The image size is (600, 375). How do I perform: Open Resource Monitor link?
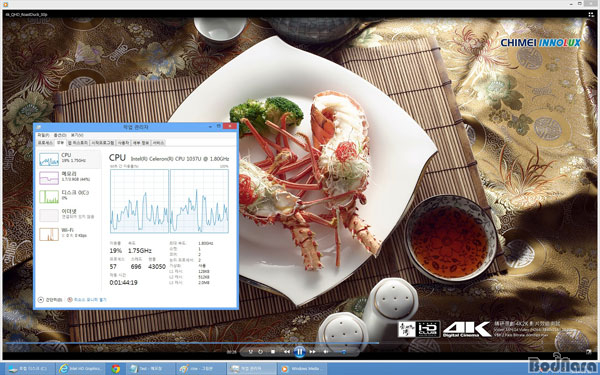(87, 300)
